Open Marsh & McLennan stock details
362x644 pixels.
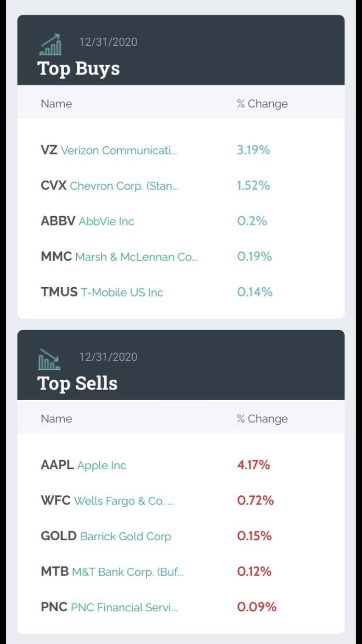click(x=136, y=257)
